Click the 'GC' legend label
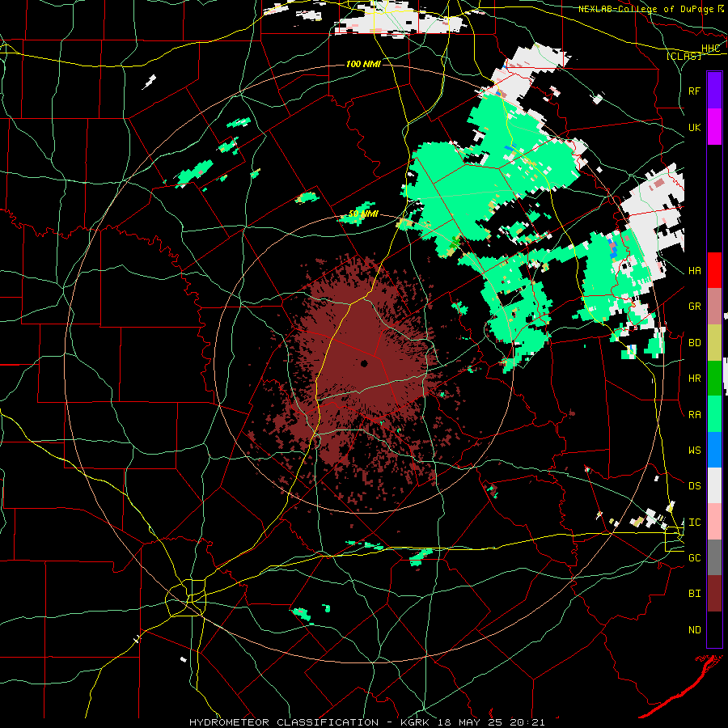The width and height of the screenshot is (728, 728). 694,557
